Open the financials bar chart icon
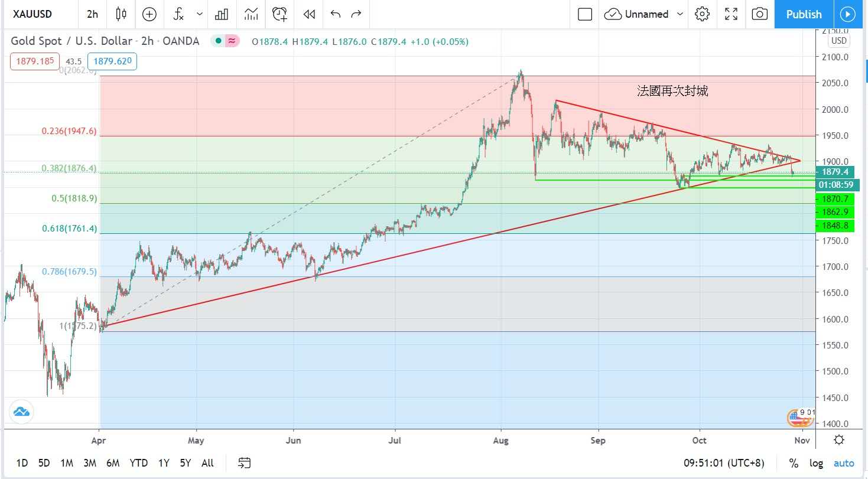 (x=222, y=14)
